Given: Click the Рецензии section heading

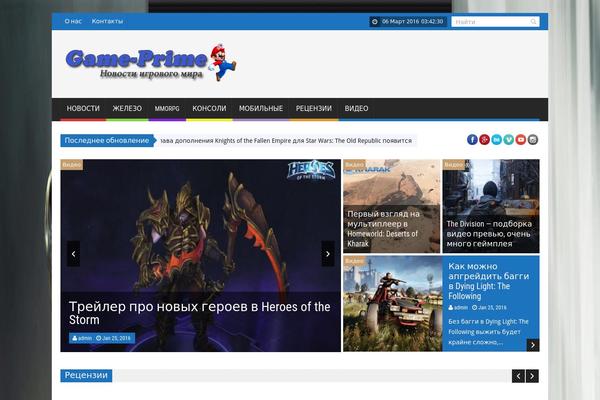Looking at the screenshot, I should [x=86, y=375].
